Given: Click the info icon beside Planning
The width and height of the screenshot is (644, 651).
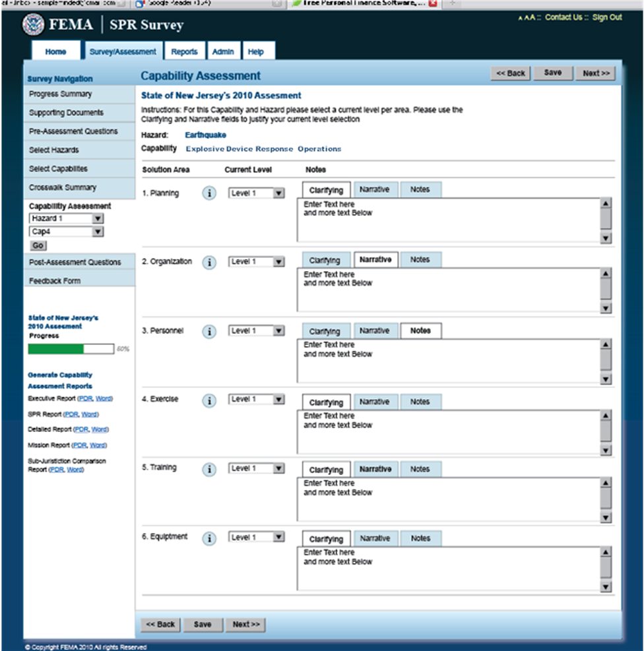Looking at the screenshot, I should tap(209, 193).
